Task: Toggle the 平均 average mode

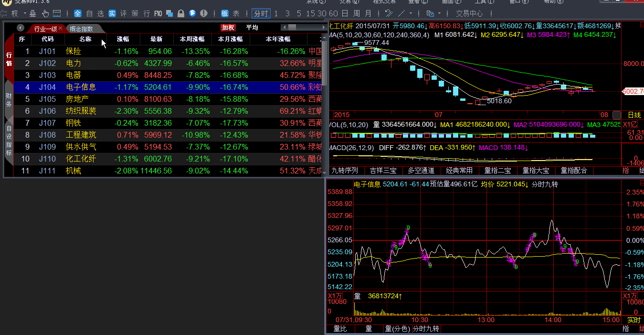Action: click(252, 28)
